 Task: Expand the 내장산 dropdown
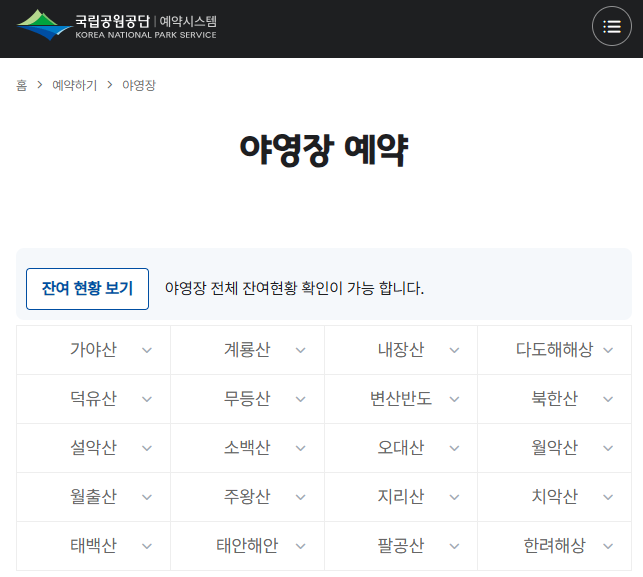401,350
